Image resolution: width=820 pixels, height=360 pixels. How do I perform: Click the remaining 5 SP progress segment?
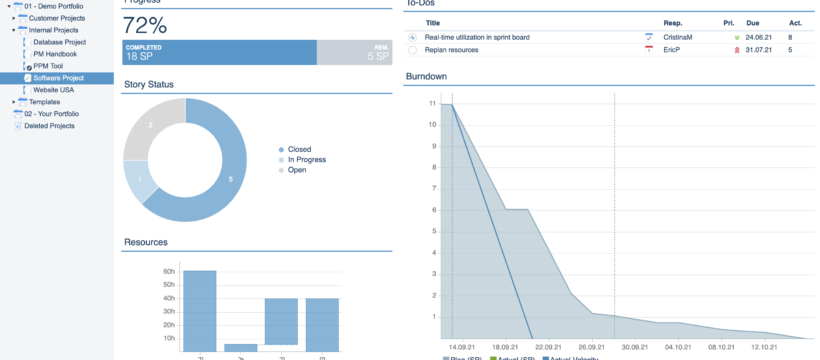tap(355, 52)
